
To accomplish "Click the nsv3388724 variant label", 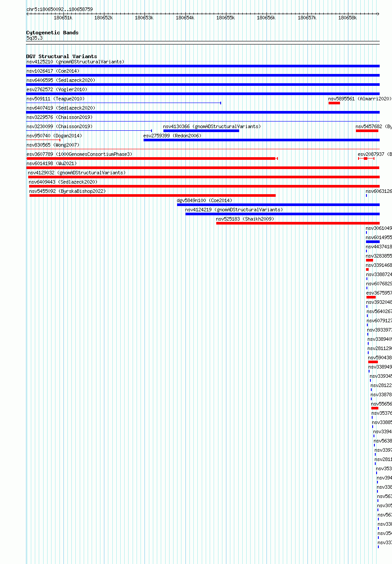I will [379, 274].
